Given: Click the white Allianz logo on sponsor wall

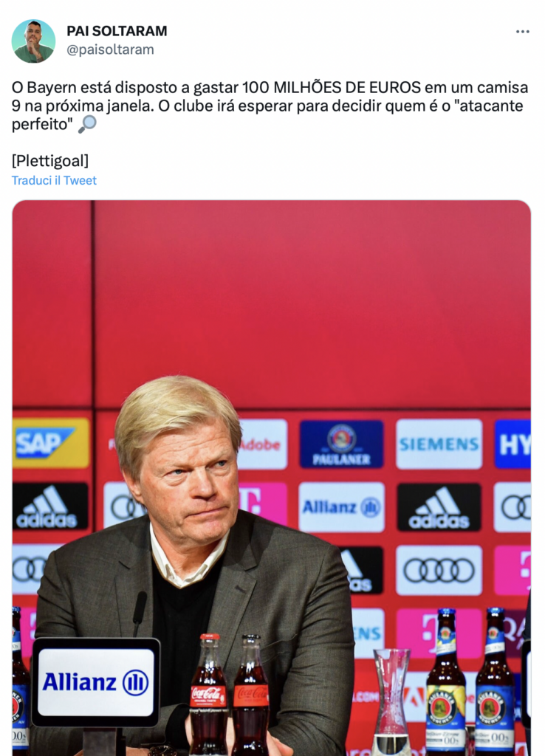Looking at the screenshot, I should coord(341,507).
